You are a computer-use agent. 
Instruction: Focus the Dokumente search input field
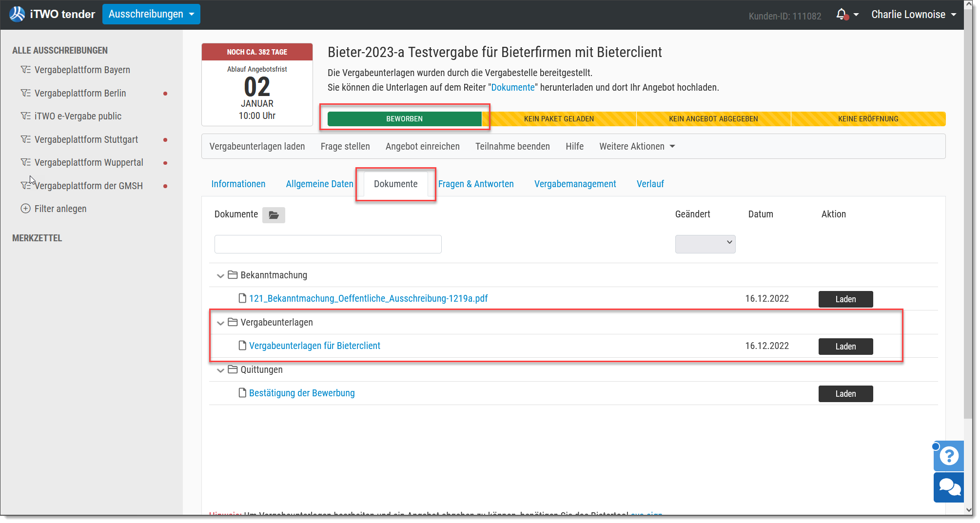[x=328, y=244]
